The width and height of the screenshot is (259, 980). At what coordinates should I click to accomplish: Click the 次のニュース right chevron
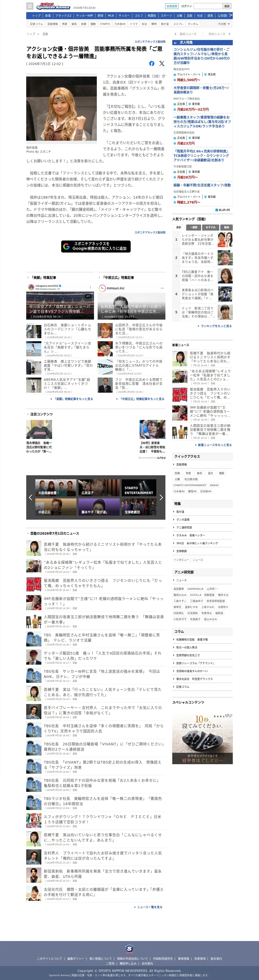point(230,34)
